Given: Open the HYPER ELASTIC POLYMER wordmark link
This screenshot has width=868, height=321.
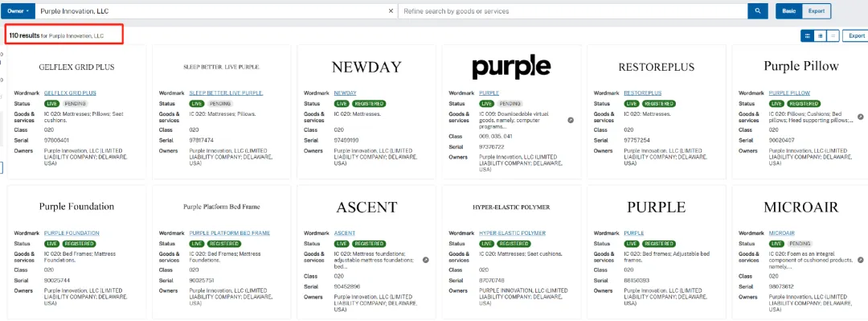Looking at the screenshot, I should coord(512,233).
